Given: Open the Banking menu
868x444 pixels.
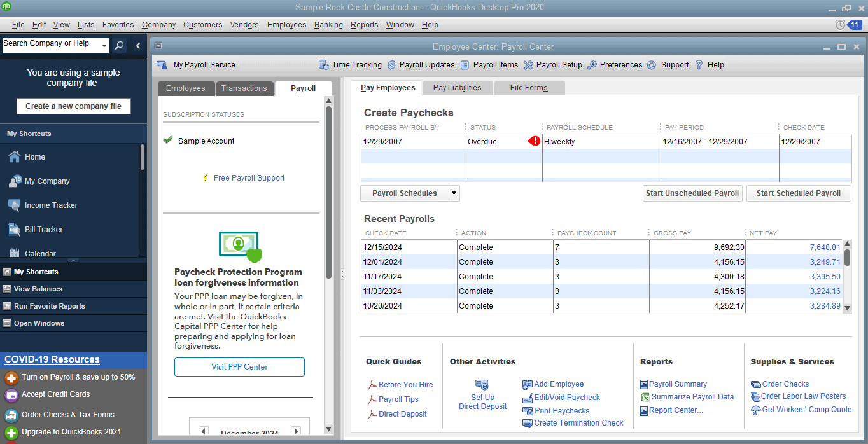Looking at the screenshot, I should (328, 25).
